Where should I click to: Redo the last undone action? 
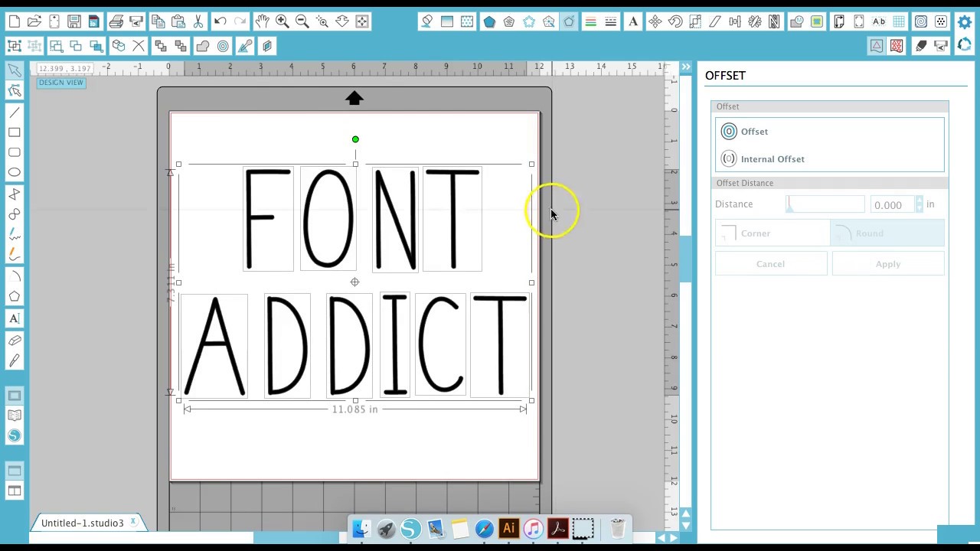(x=240, y=21)
